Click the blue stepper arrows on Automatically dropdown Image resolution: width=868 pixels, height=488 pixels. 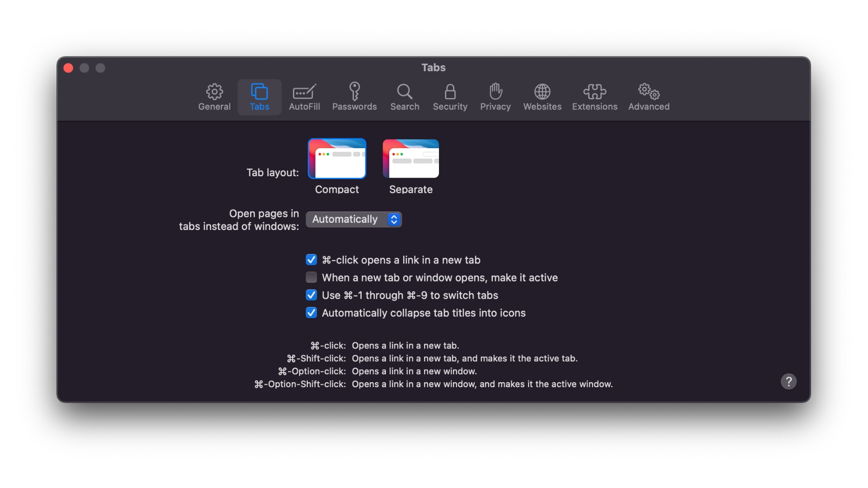394,220
